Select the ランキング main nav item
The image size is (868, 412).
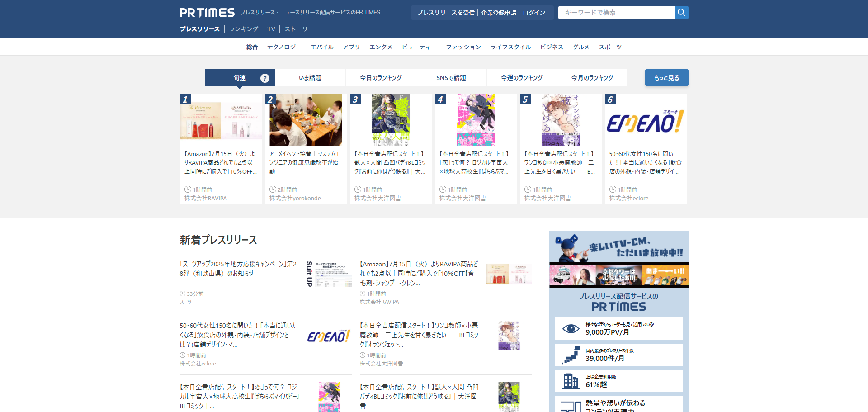click(244, 29)
